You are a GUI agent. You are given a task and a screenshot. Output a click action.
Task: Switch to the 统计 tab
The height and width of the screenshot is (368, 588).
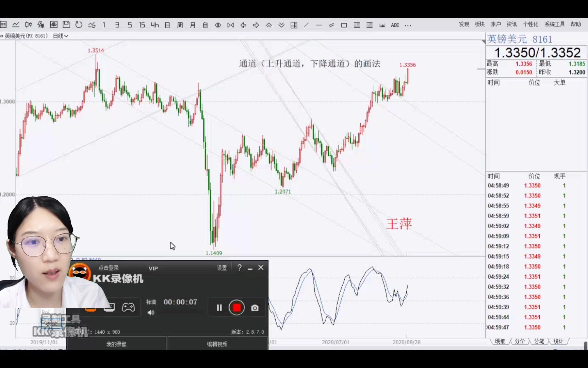pos(558,341)
